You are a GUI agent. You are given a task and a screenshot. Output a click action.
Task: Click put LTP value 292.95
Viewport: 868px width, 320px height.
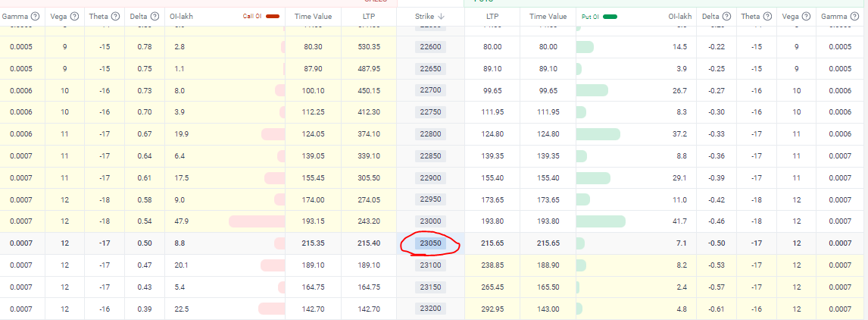pyautogui.click(x=492, y=309)
